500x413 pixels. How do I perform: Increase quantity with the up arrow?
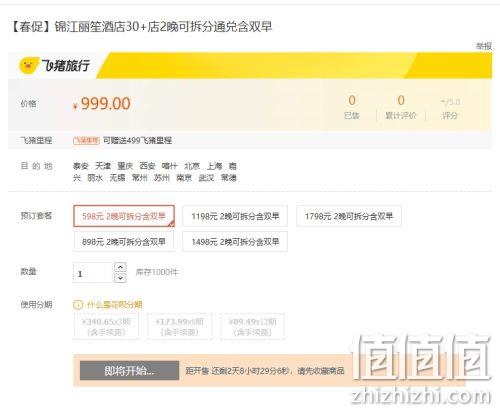tap(120, 267)
